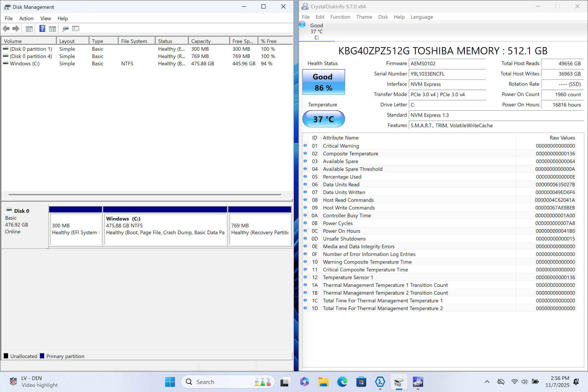Click the status dot beside Critical Warning
The height and width of the screenshot is (392, 588).
[305, 146]
